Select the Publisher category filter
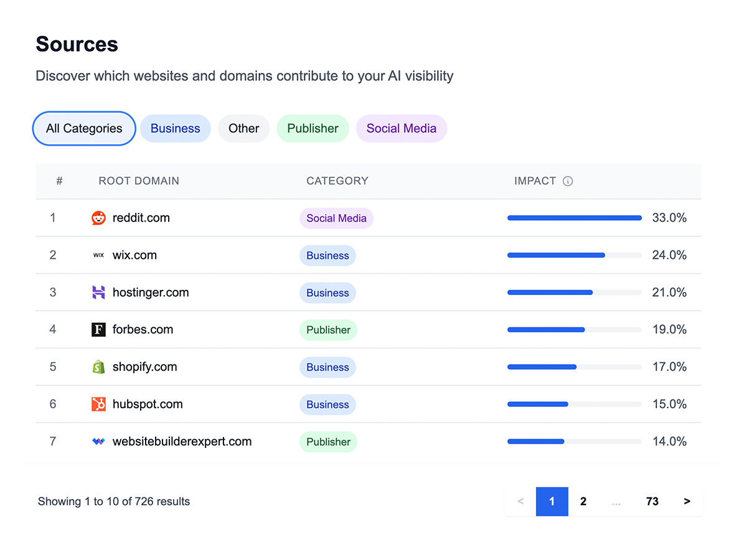The image size is (747, 560). [312, 128]
